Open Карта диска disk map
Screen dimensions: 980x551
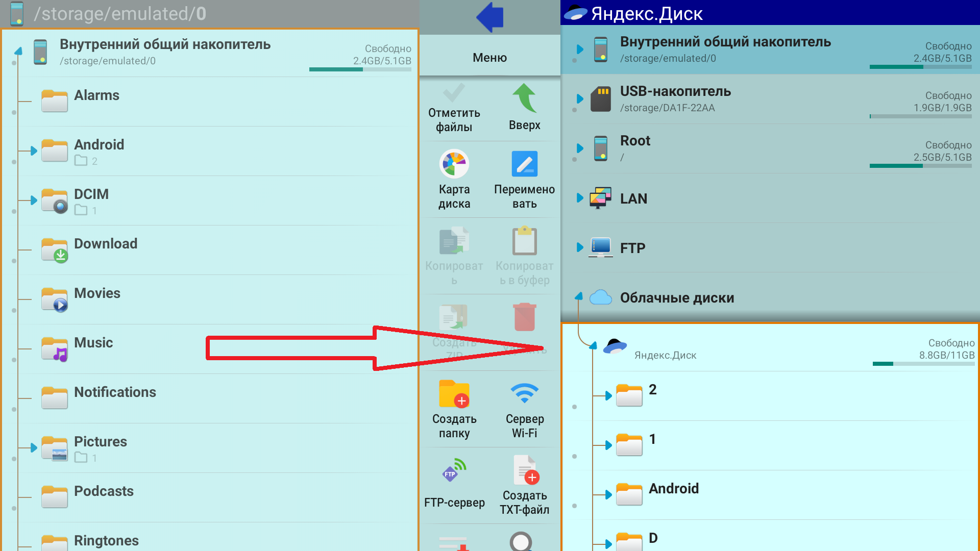pyautogui.click(x=454, y=164)
